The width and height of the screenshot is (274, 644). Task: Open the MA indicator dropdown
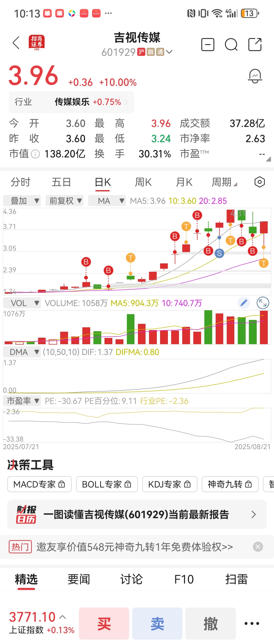coord(107,201)
